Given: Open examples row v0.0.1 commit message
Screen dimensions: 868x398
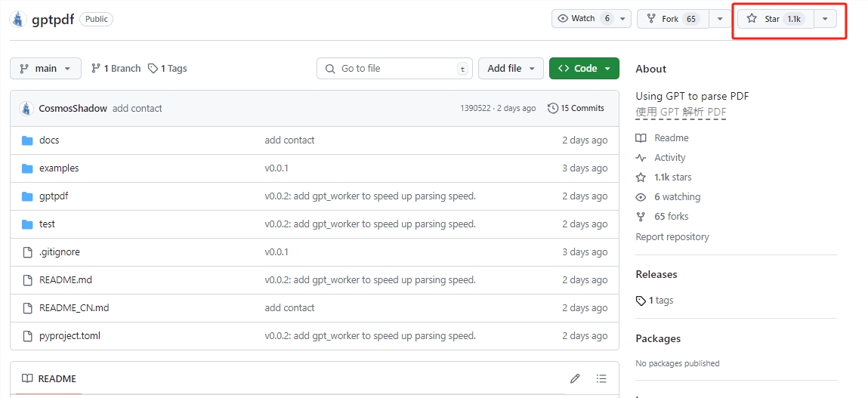Looking at the screenshot, I should coord(276,168).
